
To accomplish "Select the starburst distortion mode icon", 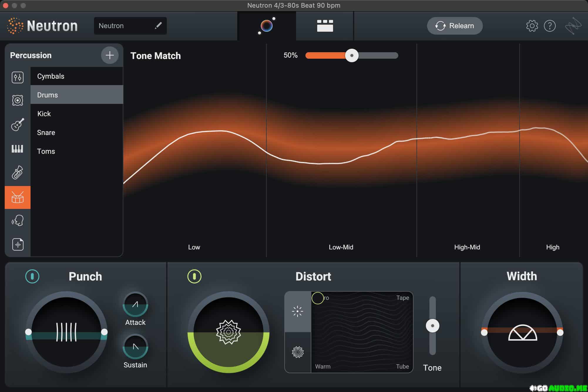I will [x=298, y=311].
